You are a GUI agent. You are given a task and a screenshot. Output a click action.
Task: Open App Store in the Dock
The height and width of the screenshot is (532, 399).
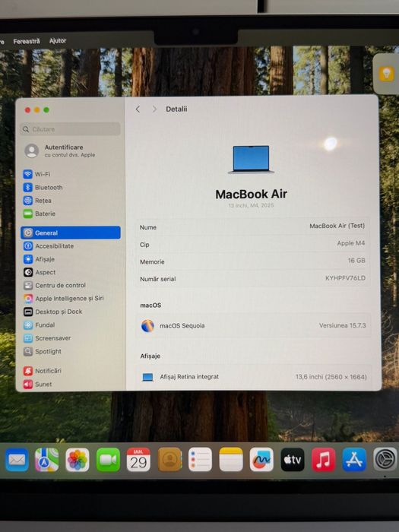point(354,460)
